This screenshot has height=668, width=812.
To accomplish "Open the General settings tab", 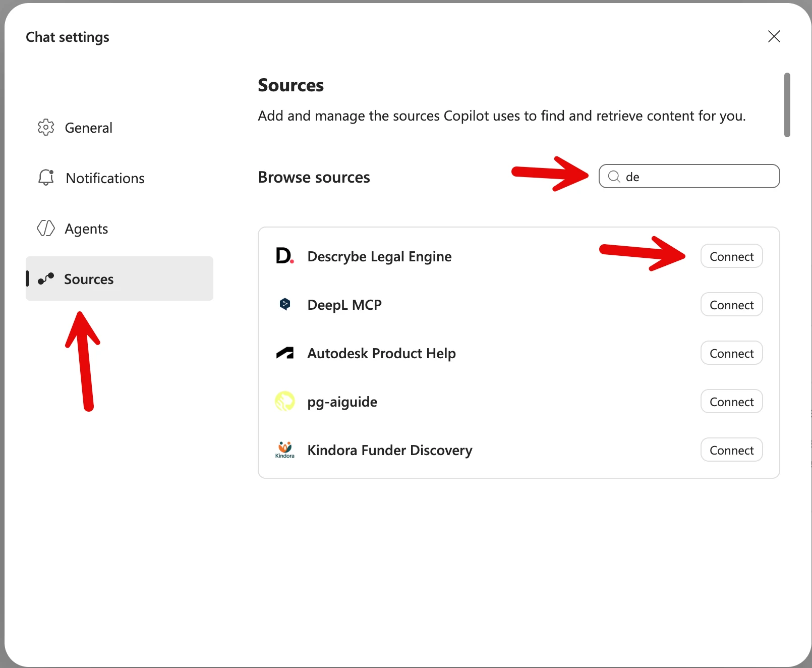I will (x=120, y=127).
